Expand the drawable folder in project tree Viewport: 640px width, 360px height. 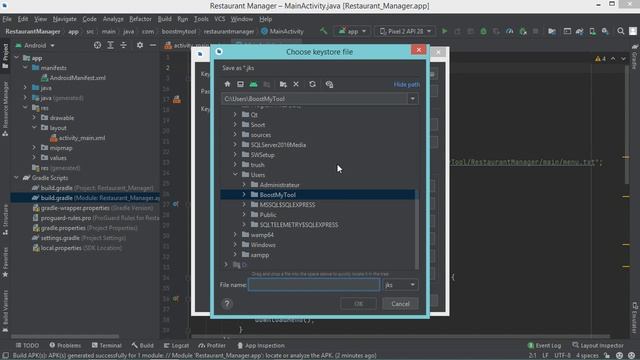(34, 118)
